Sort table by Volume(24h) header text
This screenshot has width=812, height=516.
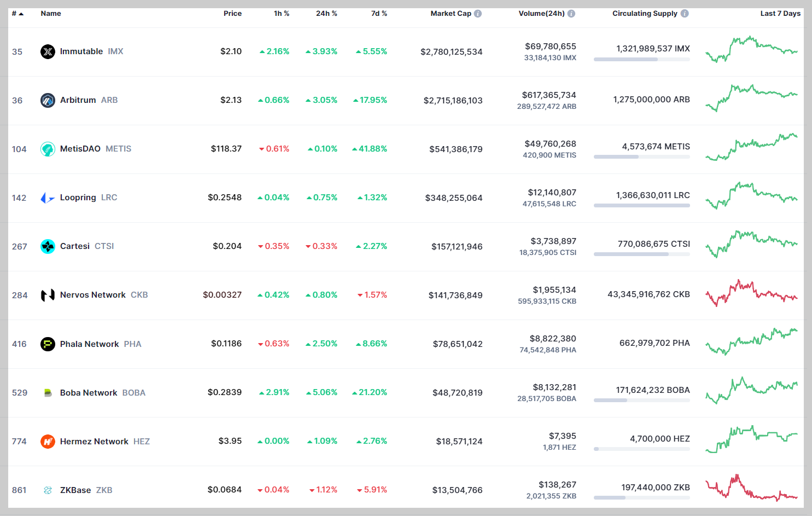541,13
